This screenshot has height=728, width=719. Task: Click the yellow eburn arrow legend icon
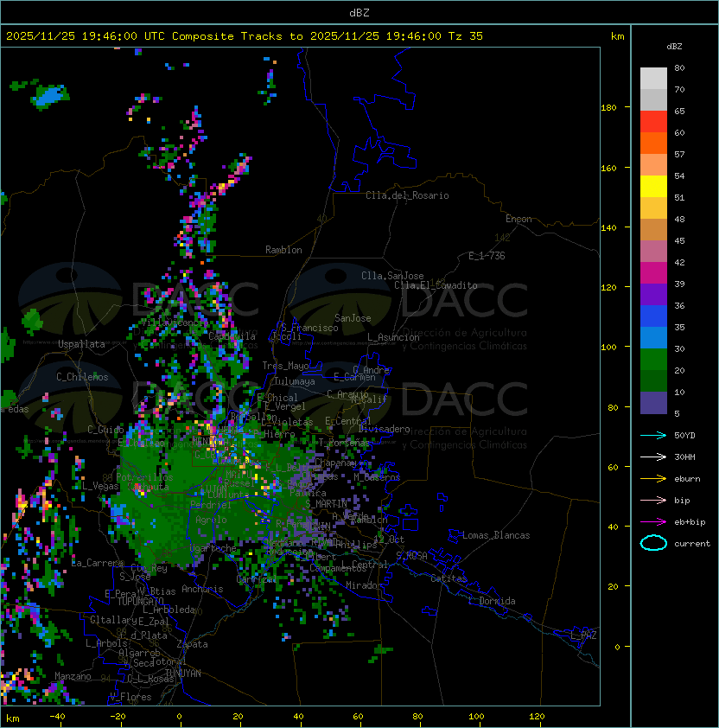pos(653,479)
